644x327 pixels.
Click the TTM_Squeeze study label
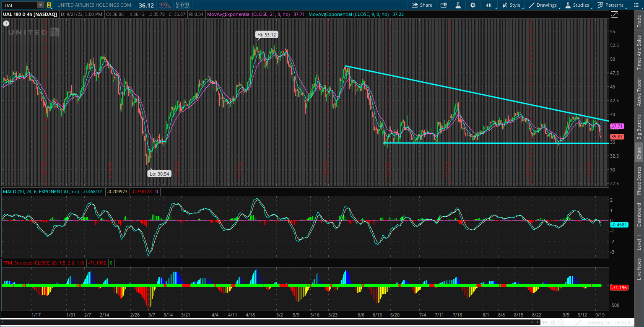(44, 263)
